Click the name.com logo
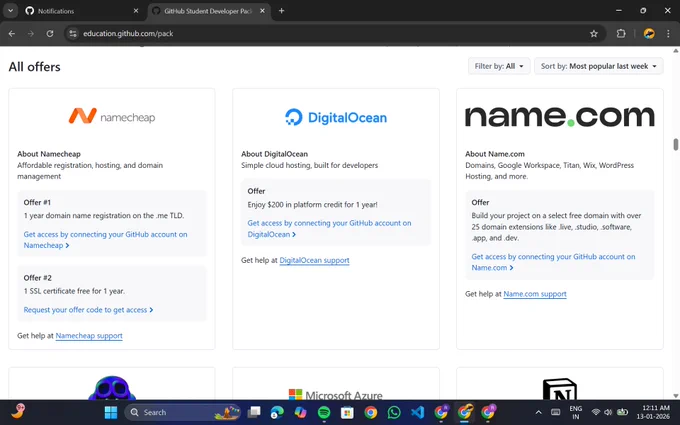This screenshot has height=425, width=680. (559, 116)
